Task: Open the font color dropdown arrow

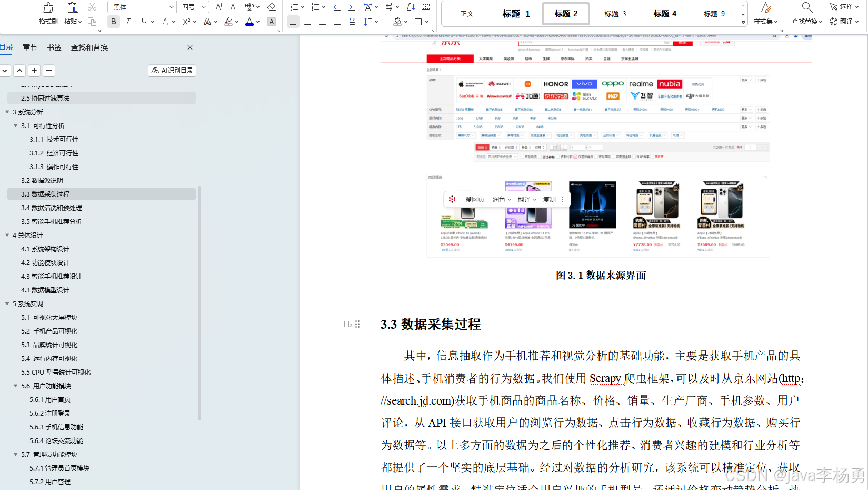Action: point(258,22)
